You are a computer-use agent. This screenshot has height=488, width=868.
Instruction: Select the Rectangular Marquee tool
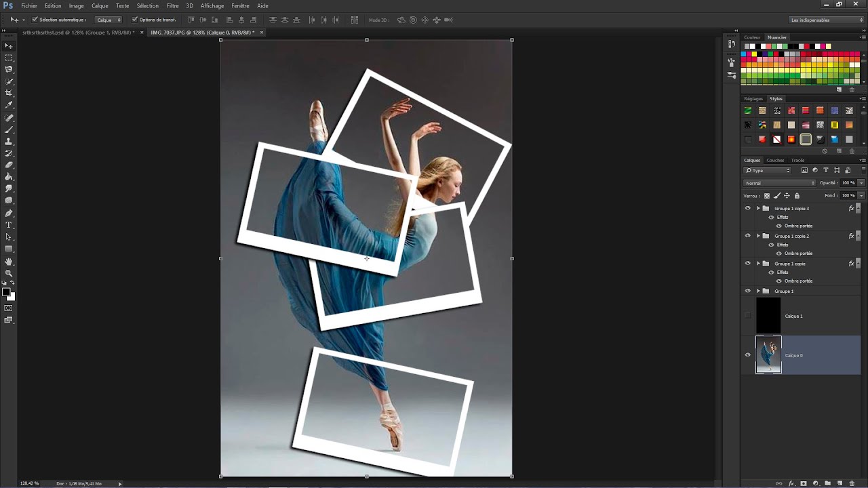click(x=9, y=58)
